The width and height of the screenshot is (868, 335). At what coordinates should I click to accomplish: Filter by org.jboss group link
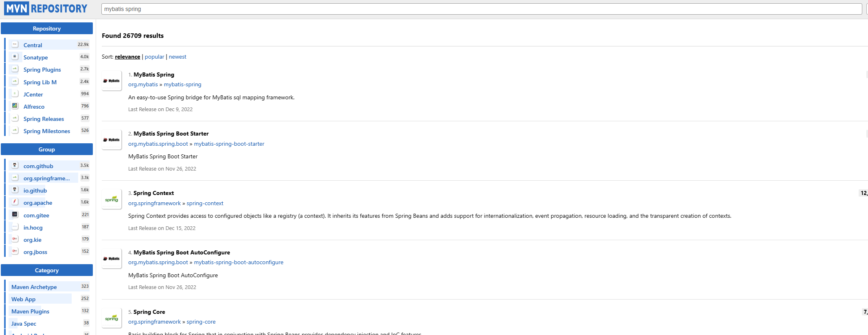point(35,252)
